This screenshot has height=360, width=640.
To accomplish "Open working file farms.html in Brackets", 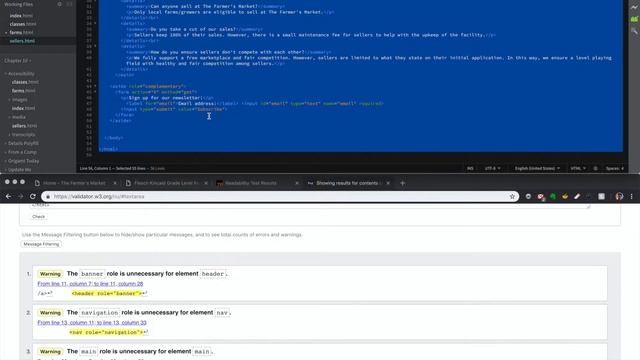I will (21, 32).
